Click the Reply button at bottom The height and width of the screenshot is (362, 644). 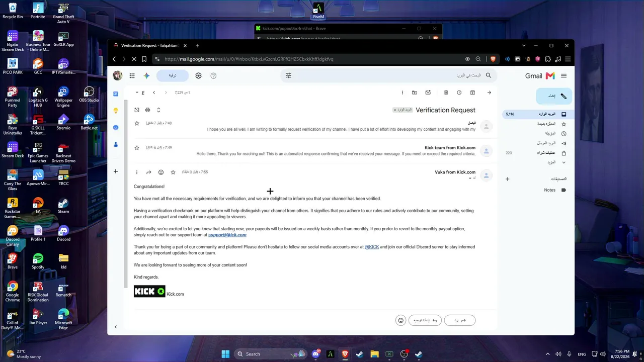click(x=460, y=320)
